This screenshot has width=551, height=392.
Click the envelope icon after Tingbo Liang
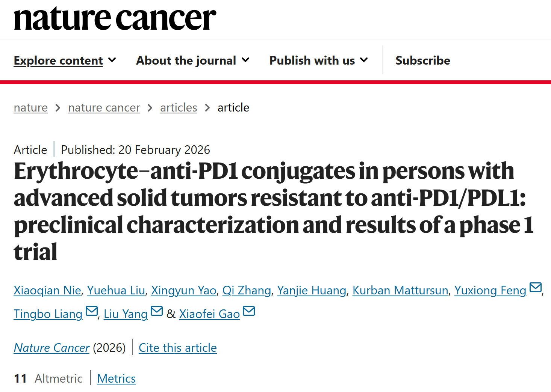coord(92,311)
